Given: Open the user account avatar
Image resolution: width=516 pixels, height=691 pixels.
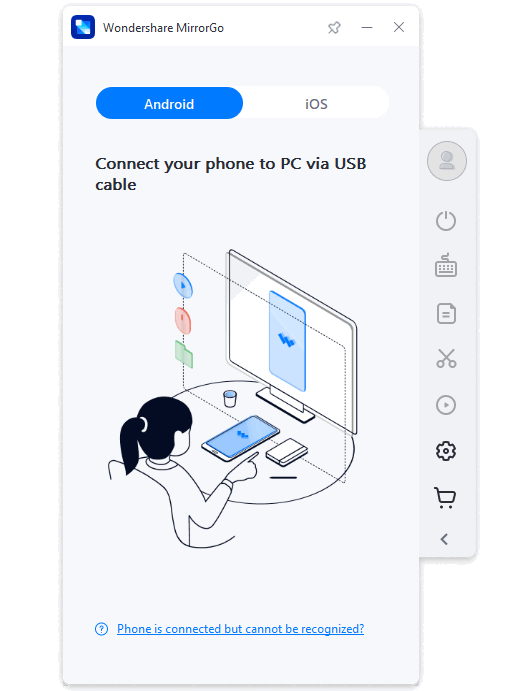Looking at the screenshot, I should point(447,161).
